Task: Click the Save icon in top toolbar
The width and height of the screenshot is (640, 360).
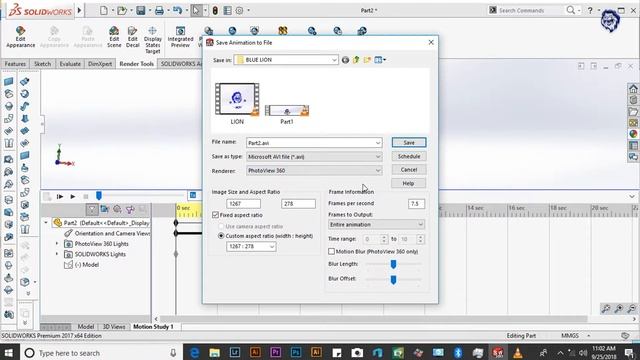Action: pyautogui.click(x=141, y=11)
